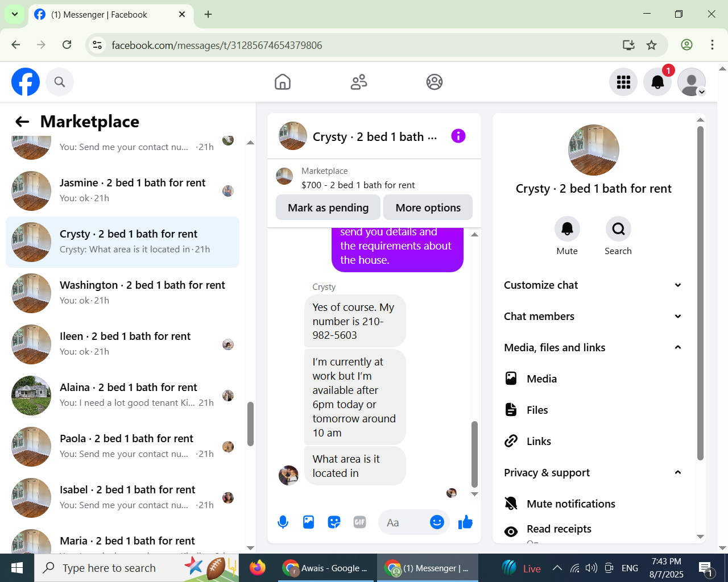Open Chrome three-dot menu
This screenshot has height=582, width=728.
(712, 45)
